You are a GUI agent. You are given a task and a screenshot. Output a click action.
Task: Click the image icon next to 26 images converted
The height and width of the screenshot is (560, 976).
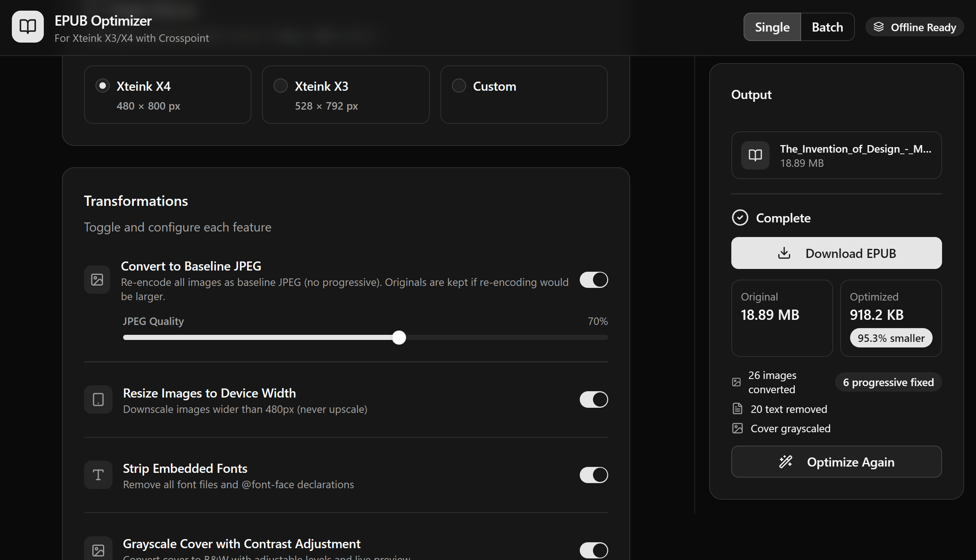(736, 382)
